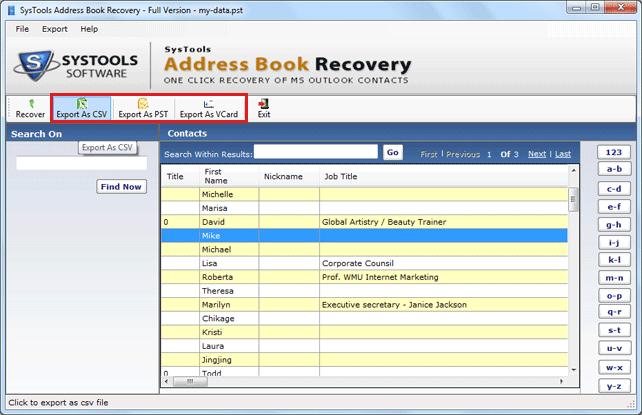Go to Next page of contacts
The image size is (642, 415).
point(537,154)
